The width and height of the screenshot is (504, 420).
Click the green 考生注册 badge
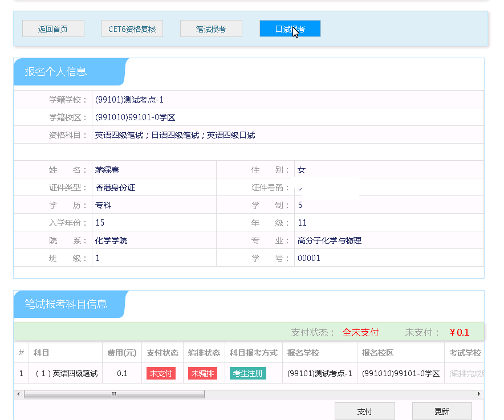coord(248,374)
